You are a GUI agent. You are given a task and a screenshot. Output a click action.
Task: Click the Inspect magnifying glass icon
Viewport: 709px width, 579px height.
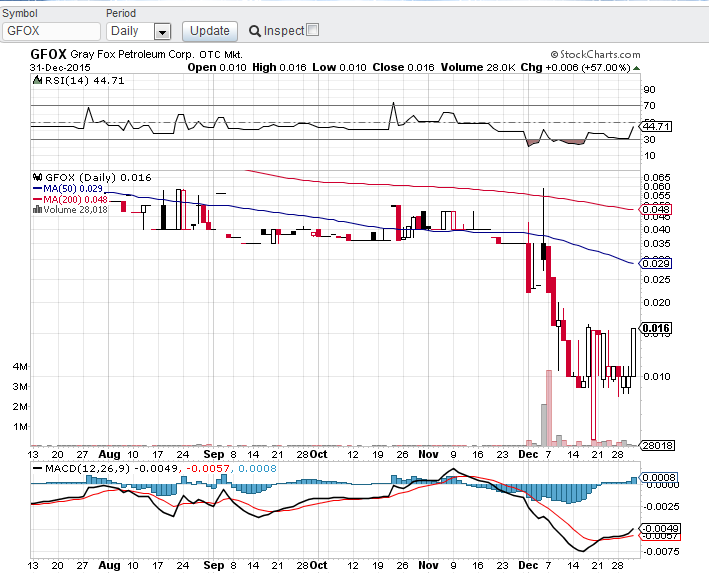[x=255, y=31]
